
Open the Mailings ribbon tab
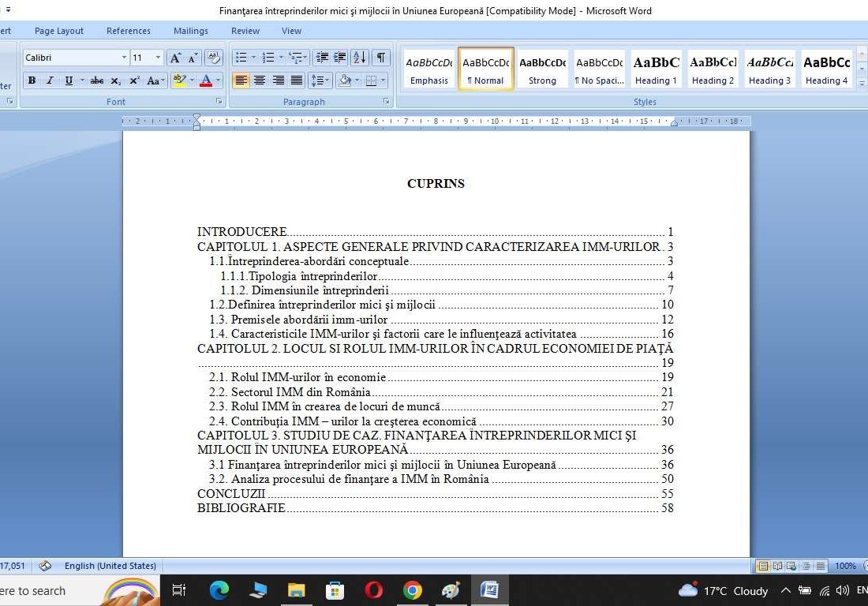(x=190, y=31)
